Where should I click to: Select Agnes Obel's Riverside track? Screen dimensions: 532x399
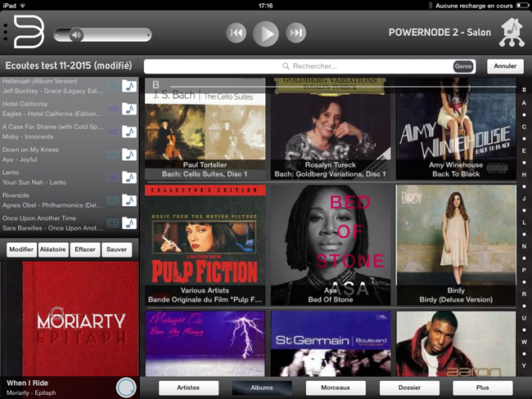click(x=70, y=200)
